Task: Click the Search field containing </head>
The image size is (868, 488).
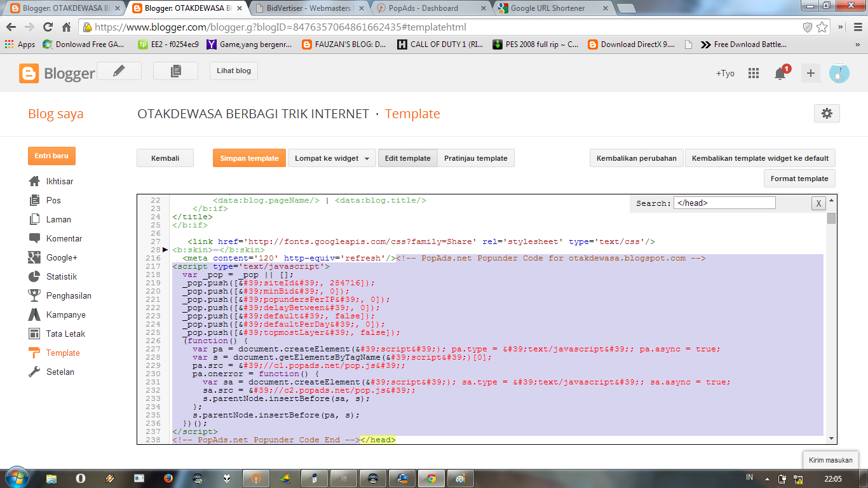Action: (724, 203)
